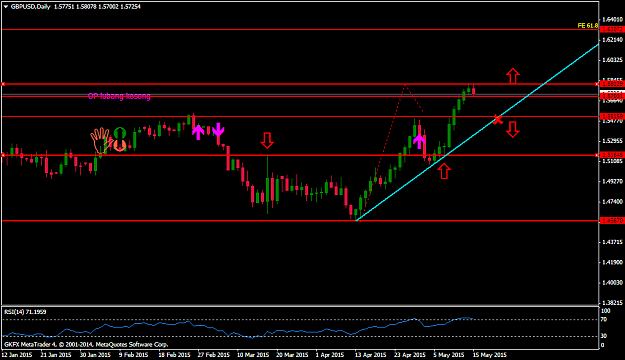Click the 27 Feb 2015 date label
The image size is (625, 360).
[214, 354]
